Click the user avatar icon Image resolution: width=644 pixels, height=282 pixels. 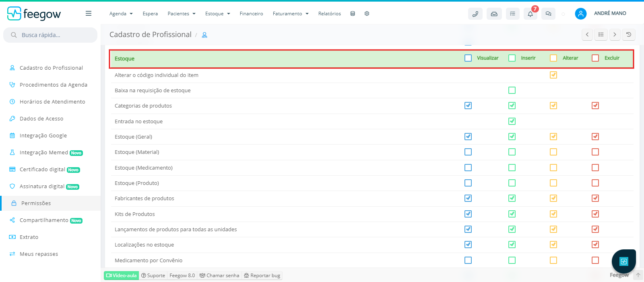tap(580, 14)
